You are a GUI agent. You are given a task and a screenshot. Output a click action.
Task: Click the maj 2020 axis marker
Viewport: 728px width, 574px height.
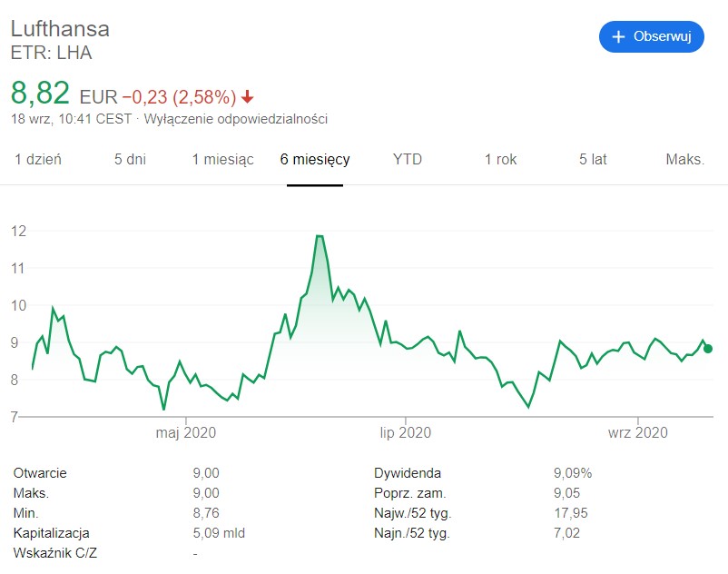186,433
